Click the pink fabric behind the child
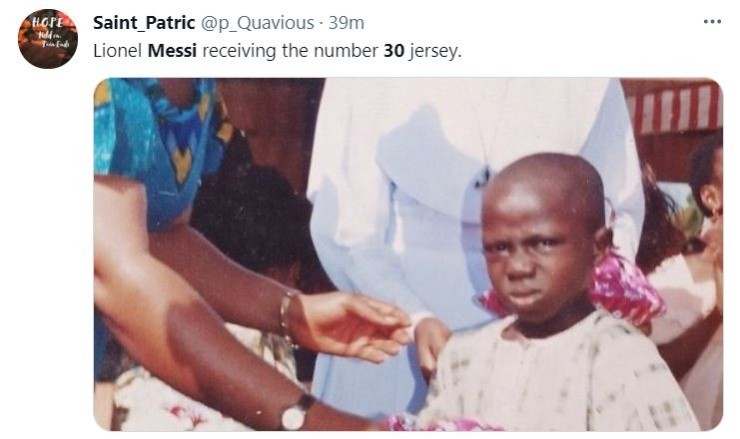This screenshot has height=439, width=740. tap(623, 288)
